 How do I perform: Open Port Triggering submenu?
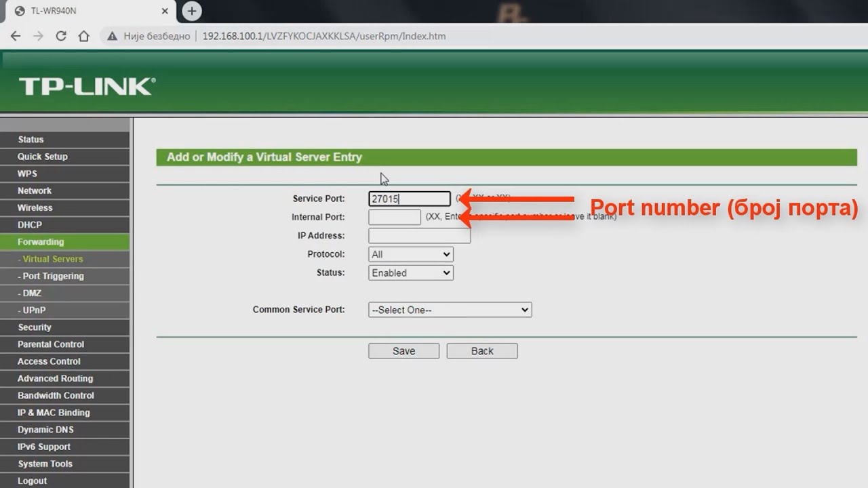[64, 276]
